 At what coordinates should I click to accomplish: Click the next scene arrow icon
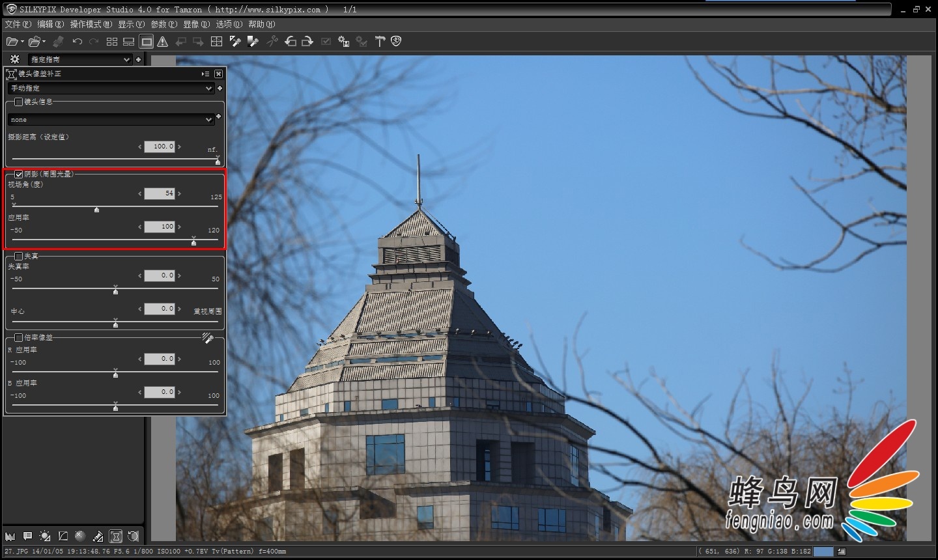click(x=198, y=42)
